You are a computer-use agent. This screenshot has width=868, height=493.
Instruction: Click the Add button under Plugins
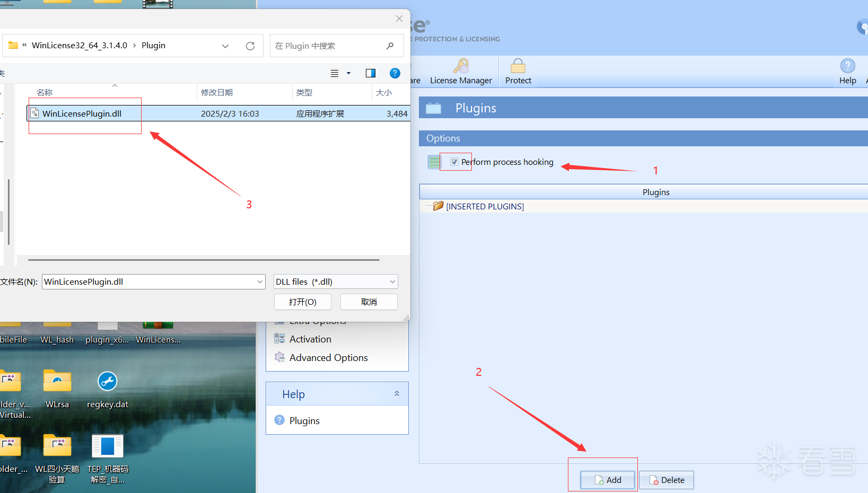tap(607, 480)
